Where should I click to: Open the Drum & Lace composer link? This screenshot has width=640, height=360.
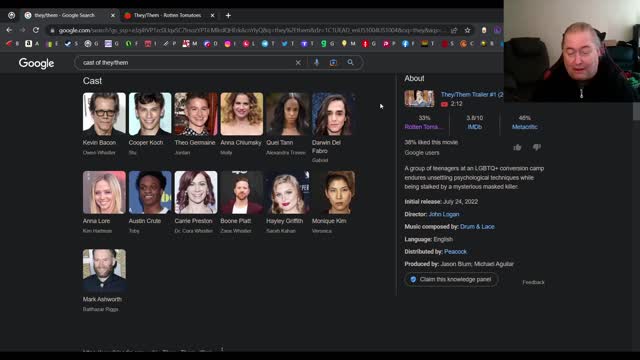click(477, 227)
